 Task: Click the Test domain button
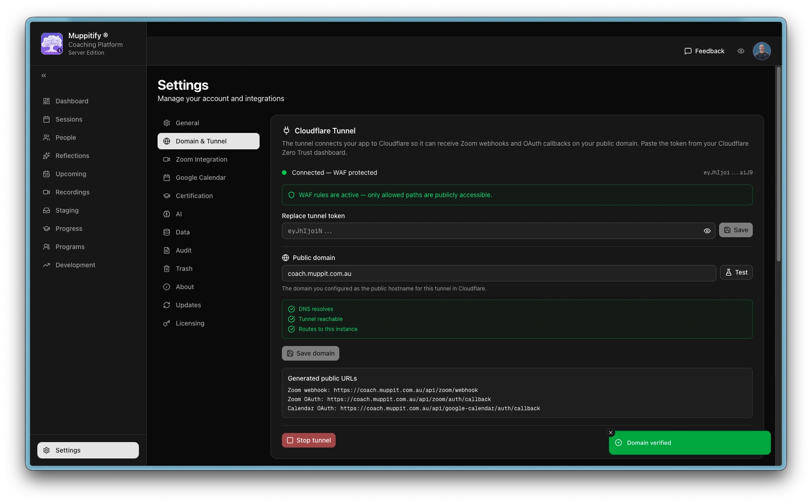point(736,272)
